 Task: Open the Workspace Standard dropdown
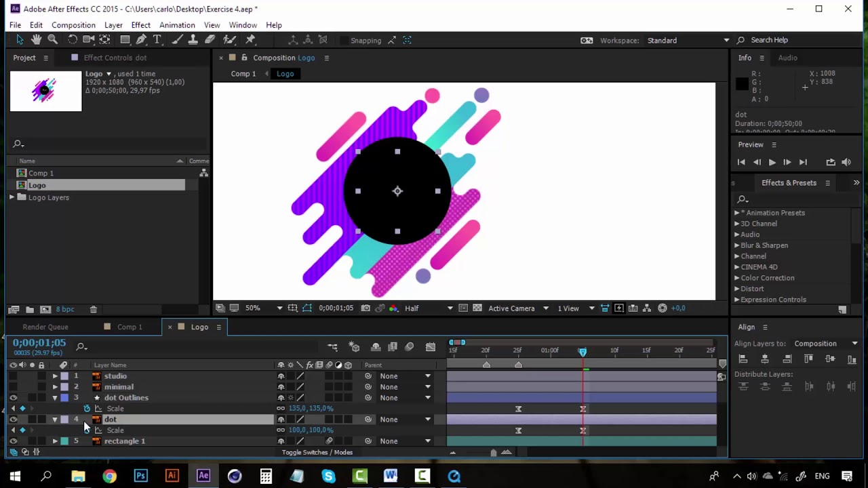[688, 41]
